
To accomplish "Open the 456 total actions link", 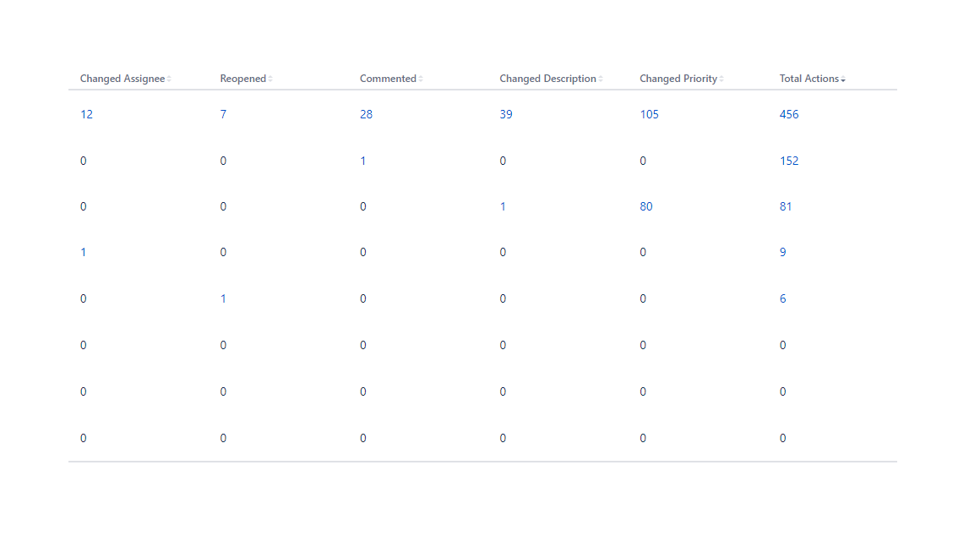I will coord(789,114).
